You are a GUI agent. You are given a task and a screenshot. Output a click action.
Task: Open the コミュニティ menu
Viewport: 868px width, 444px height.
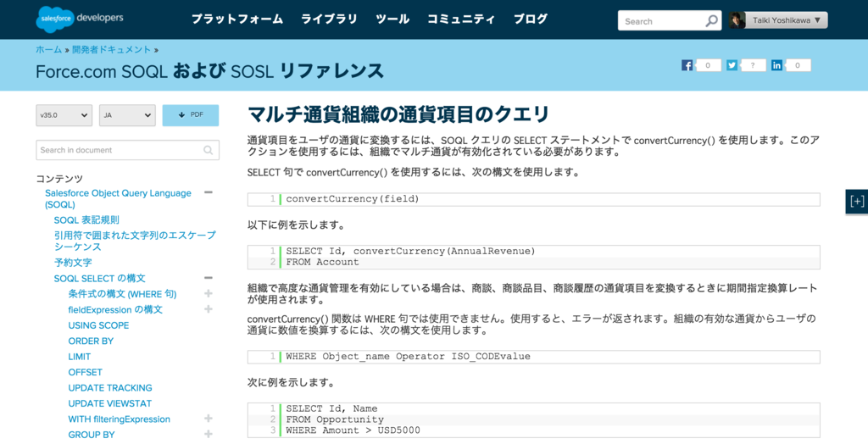click(461, 19)
